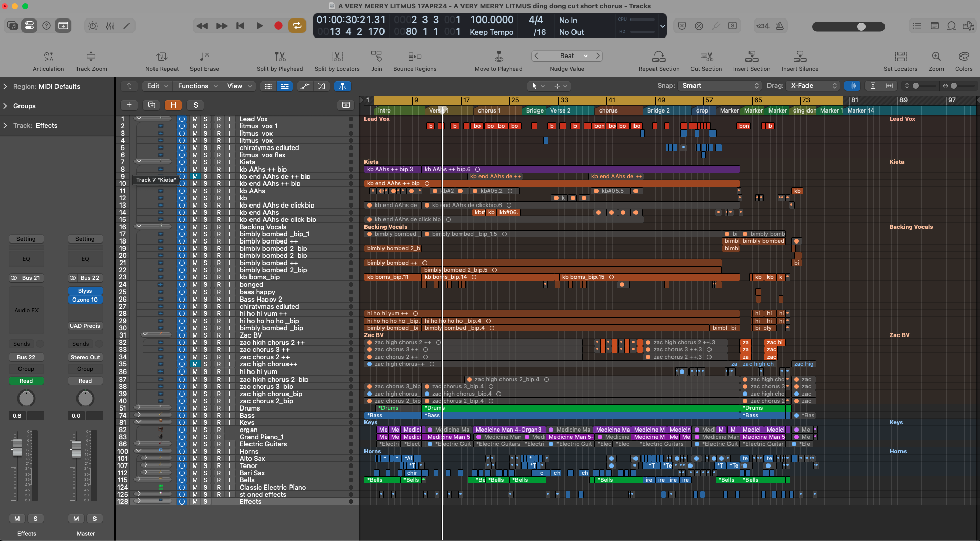Click Split by Playhead scissors icon
Screen dimensions: 980x541
(280, 57)
